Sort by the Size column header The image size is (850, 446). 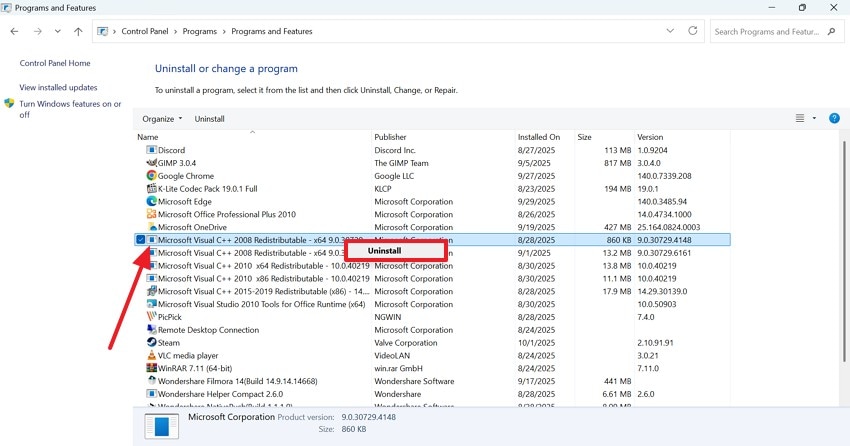tap(604, 137)
